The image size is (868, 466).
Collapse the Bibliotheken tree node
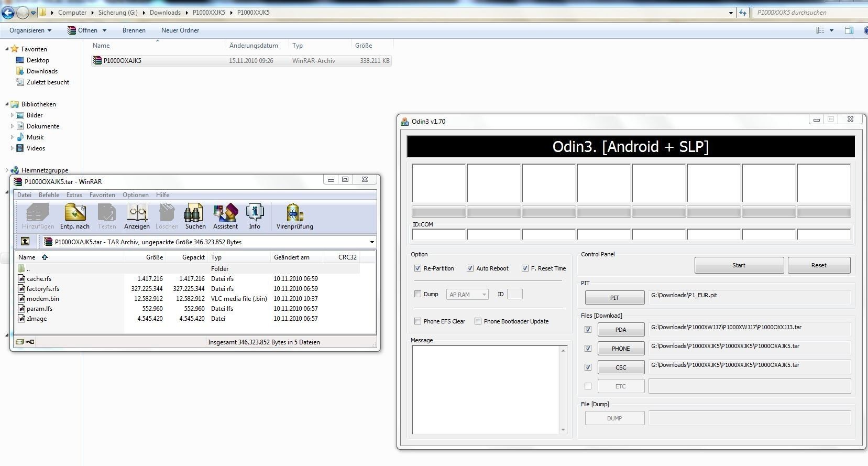point(7,104)
